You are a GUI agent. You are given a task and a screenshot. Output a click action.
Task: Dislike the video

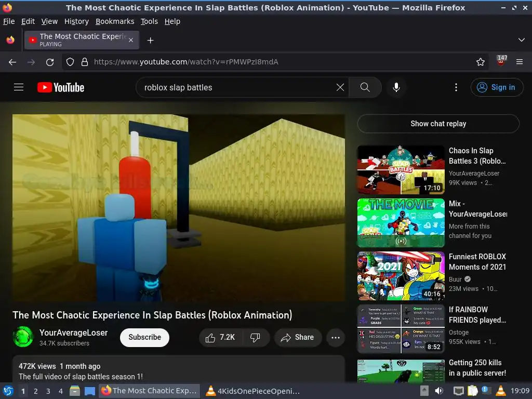tap(256, 337)
